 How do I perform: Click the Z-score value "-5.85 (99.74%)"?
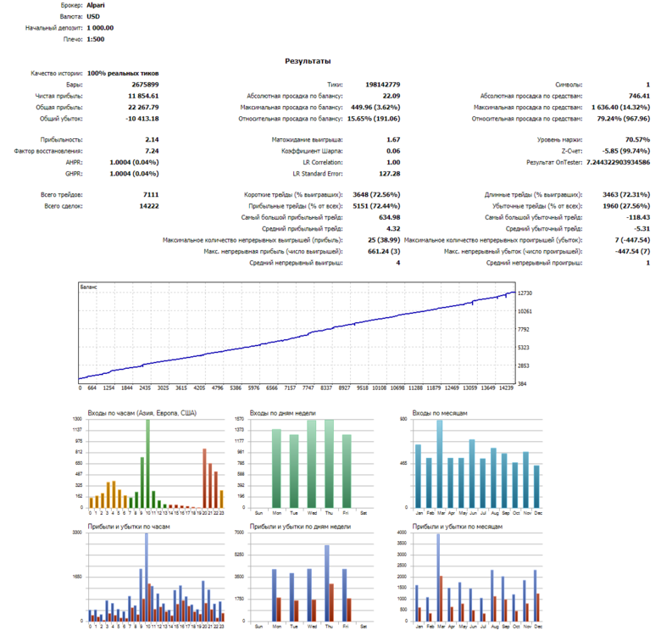pos(625,151)
